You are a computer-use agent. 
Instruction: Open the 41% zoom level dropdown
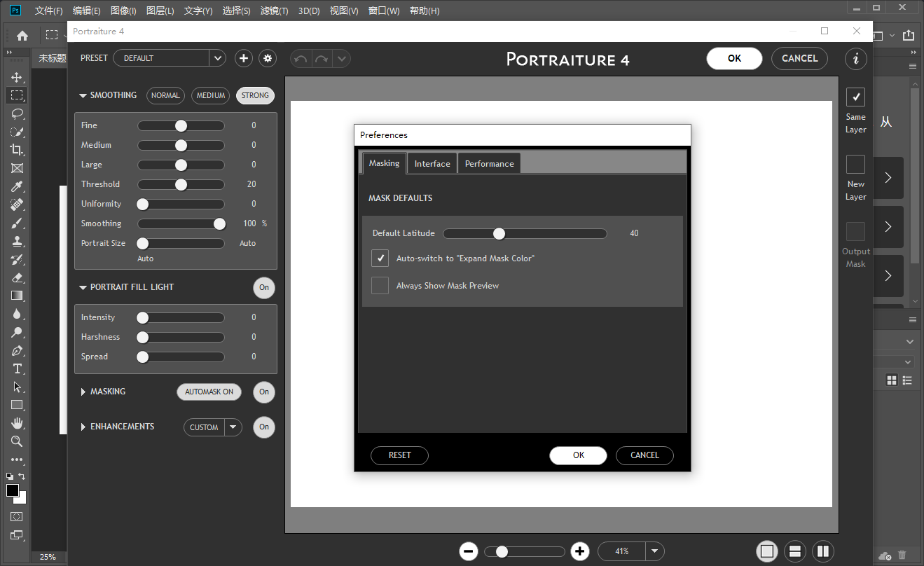(654, 551)
